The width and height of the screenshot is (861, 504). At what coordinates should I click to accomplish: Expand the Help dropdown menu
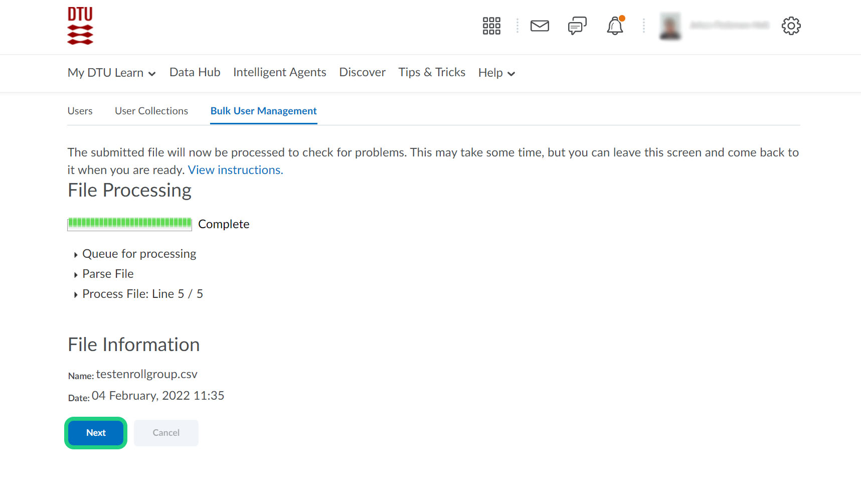click(496, 73)
